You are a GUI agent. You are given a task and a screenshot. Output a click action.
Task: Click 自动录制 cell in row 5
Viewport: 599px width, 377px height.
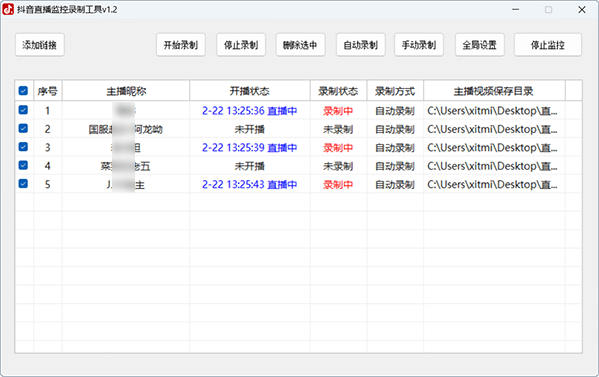pyautogui.click(x=395, y=185)
